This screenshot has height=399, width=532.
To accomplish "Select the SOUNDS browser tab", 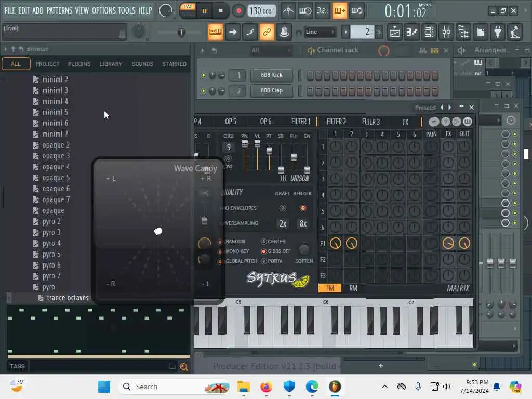I will [142, 64].
